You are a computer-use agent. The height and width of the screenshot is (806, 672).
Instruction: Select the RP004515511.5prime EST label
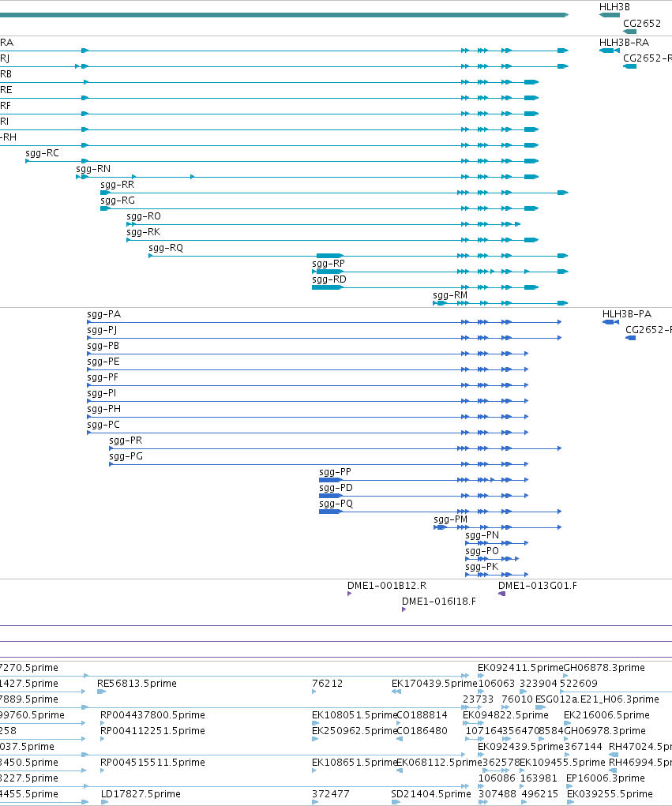[x=152, y=763]
